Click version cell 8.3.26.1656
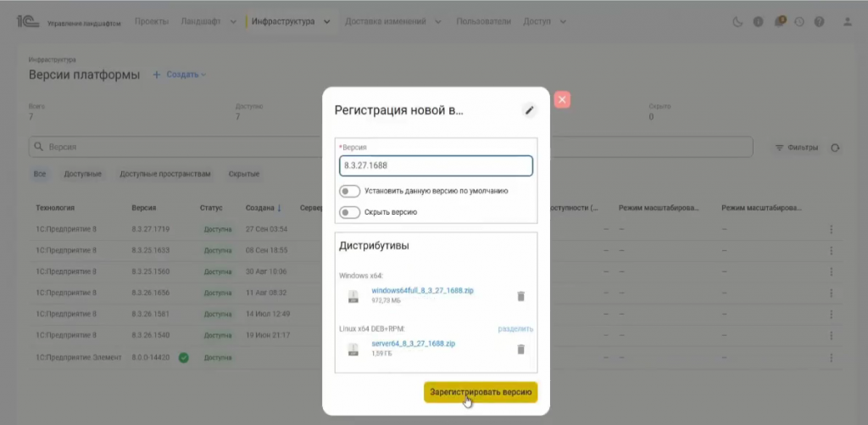Screen dimensions: 868x425 coord(151,294)
